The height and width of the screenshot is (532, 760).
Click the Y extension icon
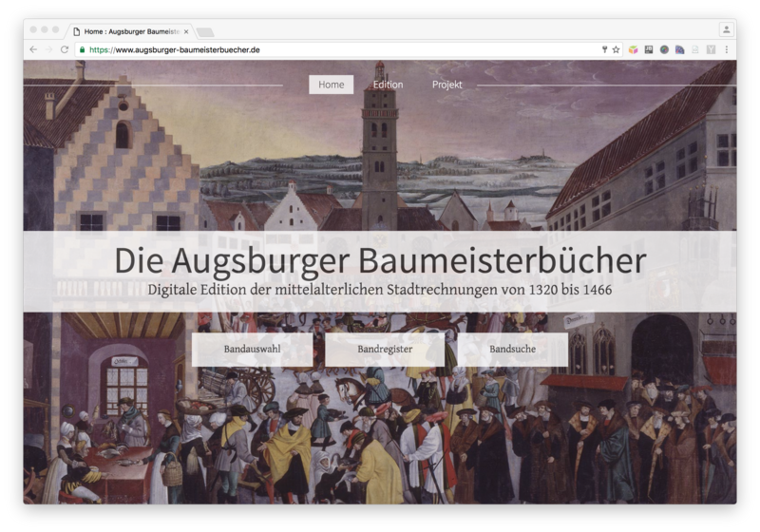click(711, 49)
